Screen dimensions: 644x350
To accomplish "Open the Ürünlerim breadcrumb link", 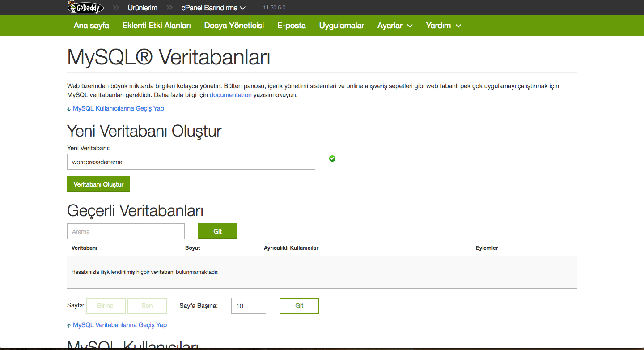I will point(142,8).
